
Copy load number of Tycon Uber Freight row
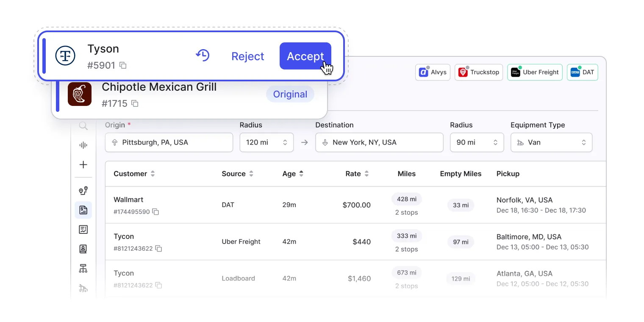point(158,248)
